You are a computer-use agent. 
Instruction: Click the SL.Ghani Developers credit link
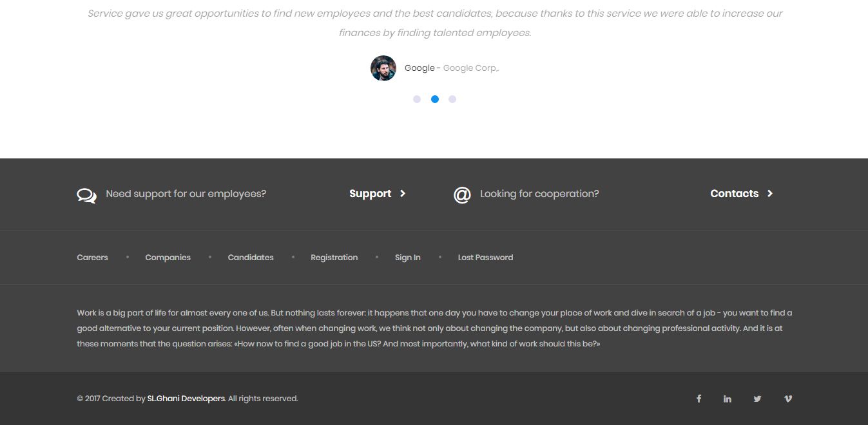coord(186,399)
